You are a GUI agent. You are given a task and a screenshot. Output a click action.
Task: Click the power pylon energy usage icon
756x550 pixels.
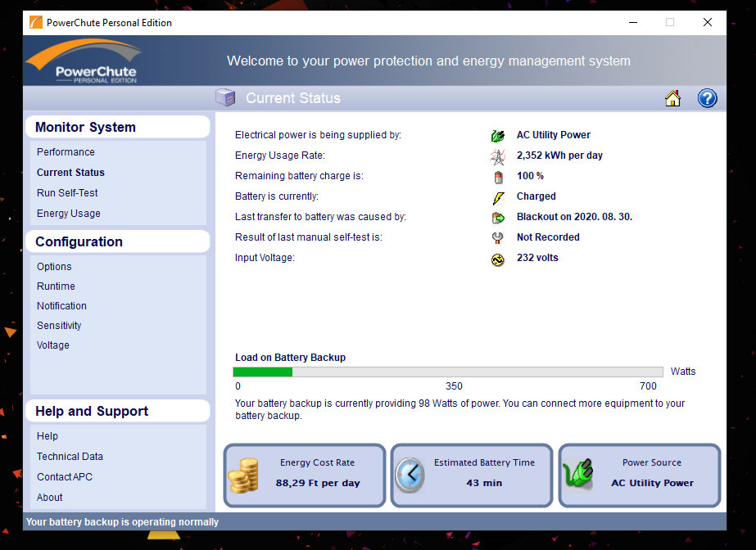pos(497,156)
